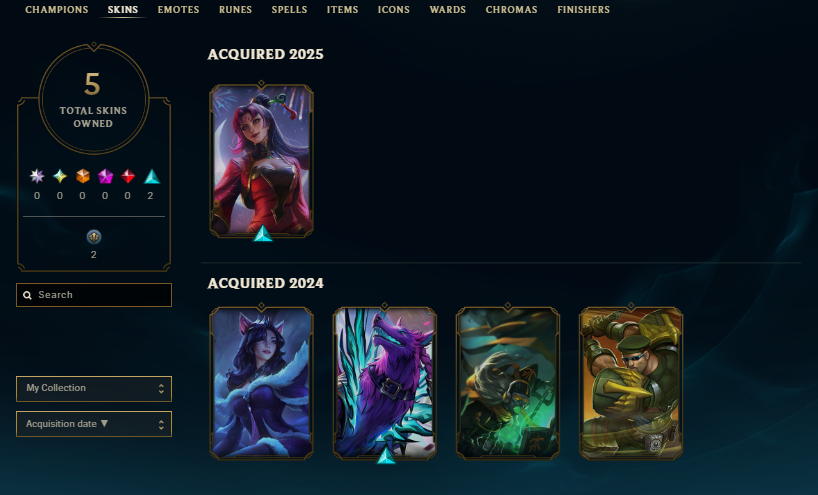Click the teal Mythic rarity gem icon
Image resolution: width=818 pixels, height=495 pixels.
tap(60, 176)
